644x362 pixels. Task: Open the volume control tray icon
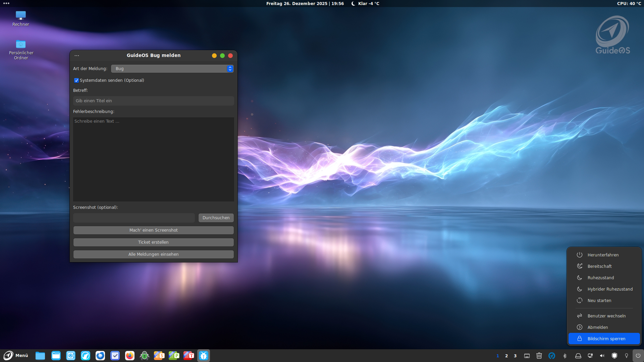(x=602, y=356)
